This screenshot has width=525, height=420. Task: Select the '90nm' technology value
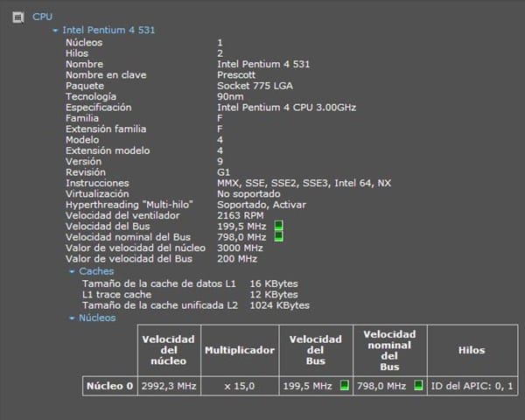tap(230, 97)
